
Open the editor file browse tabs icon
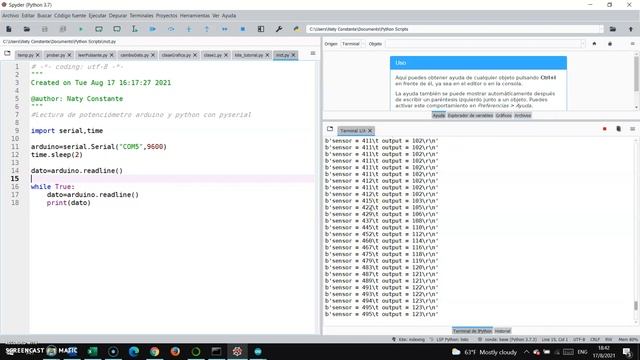[7, 53]
